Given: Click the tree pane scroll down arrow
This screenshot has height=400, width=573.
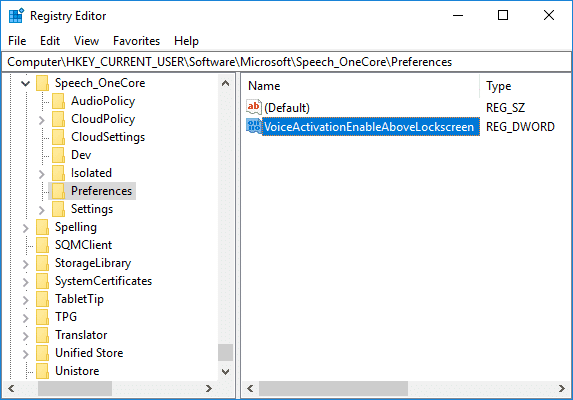Looking at the screenshot, I should coord(225,372).
